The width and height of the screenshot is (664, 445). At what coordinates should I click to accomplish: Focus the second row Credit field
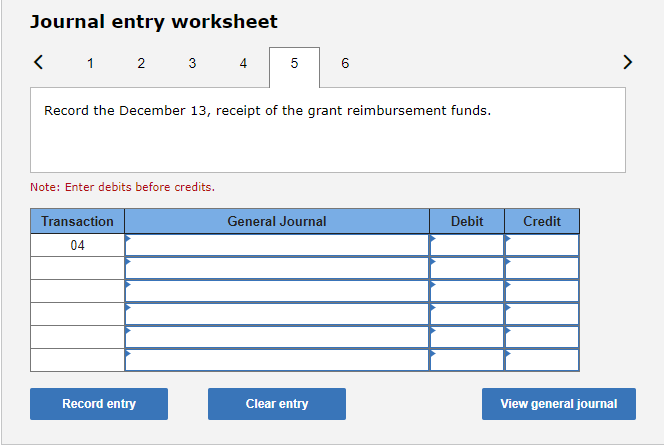tap(542, 268)
